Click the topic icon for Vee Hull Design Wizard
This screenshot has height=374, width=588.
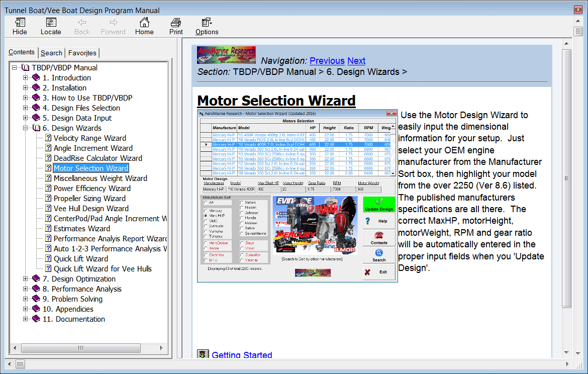coord(48,209)
